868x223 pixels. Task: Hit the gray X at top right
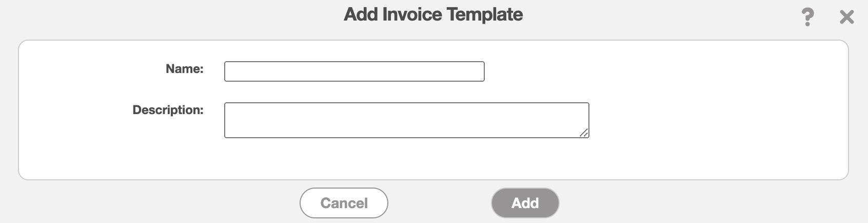pos(846,17)
